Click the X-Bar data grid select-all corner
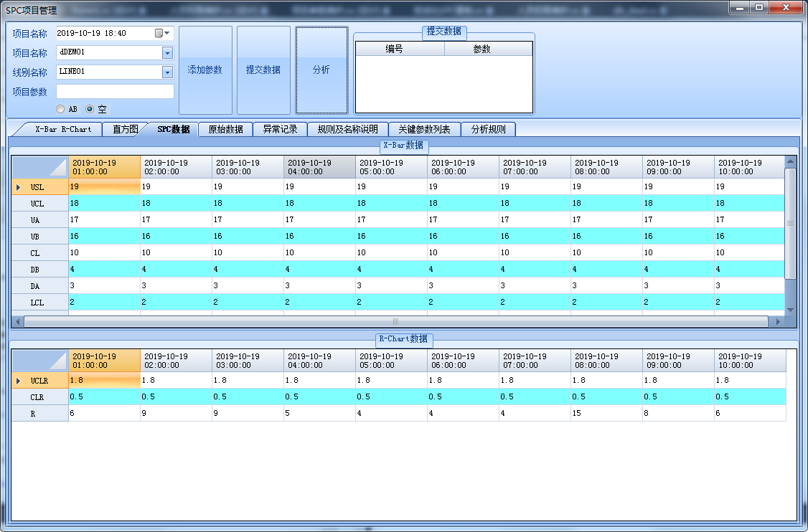This screenshot has height=532, width=808. 40,167
